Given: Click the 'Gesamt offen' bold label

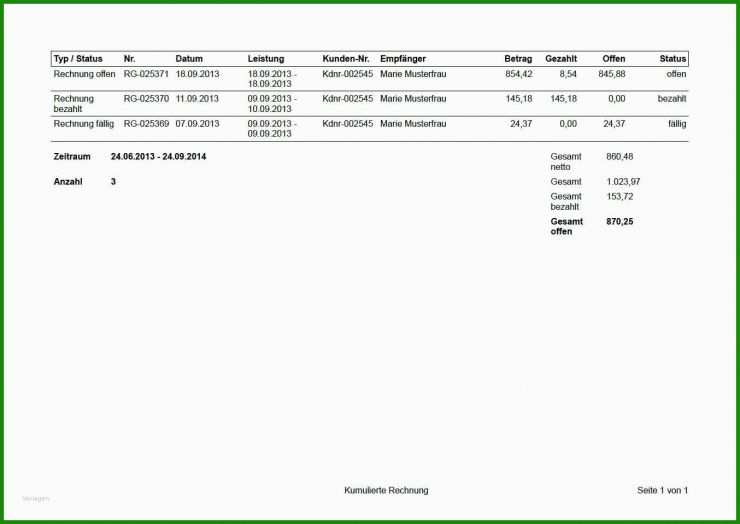Looking at the screenshot, I should pyautogui.click(x=566, y=227).
